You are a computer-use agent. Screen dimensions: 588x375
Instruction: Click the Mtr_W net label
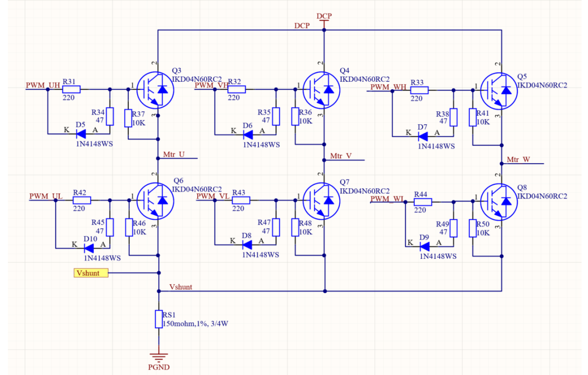point(518,159)
